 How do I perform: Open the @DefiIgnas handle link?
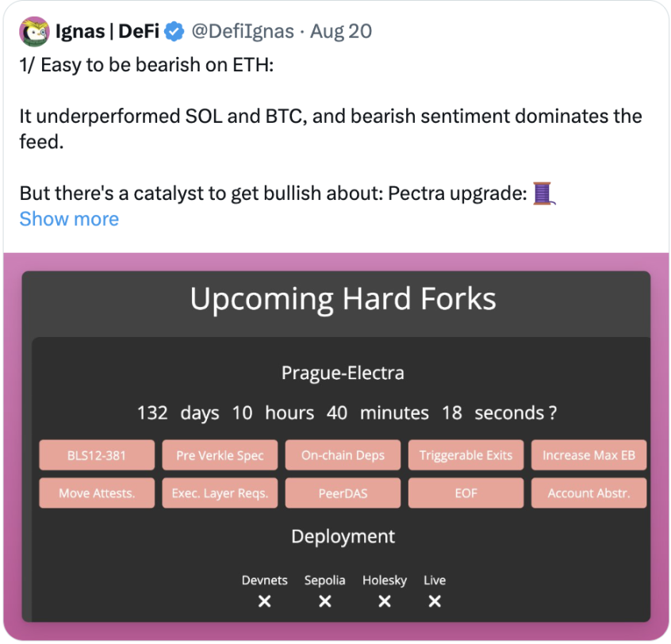pyautogui.click(x=243, y=33)
